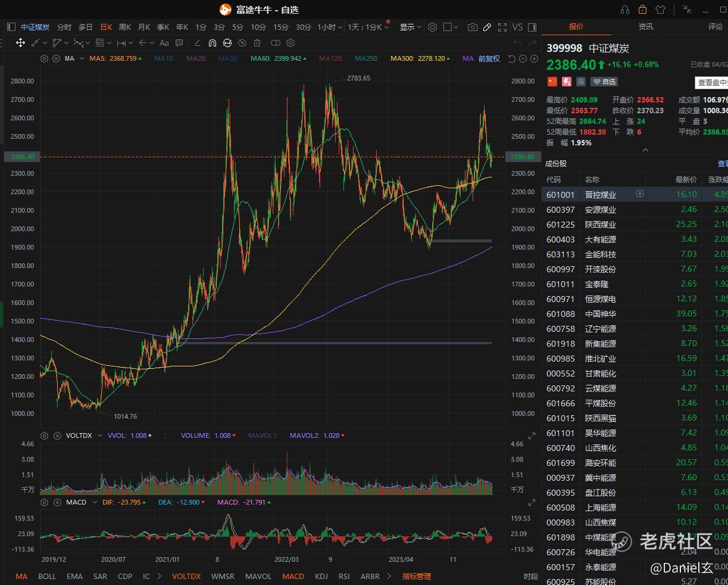Open MA indicator settings gear
The height and width of the screenshot is (585, 728).
coord(44,58)
